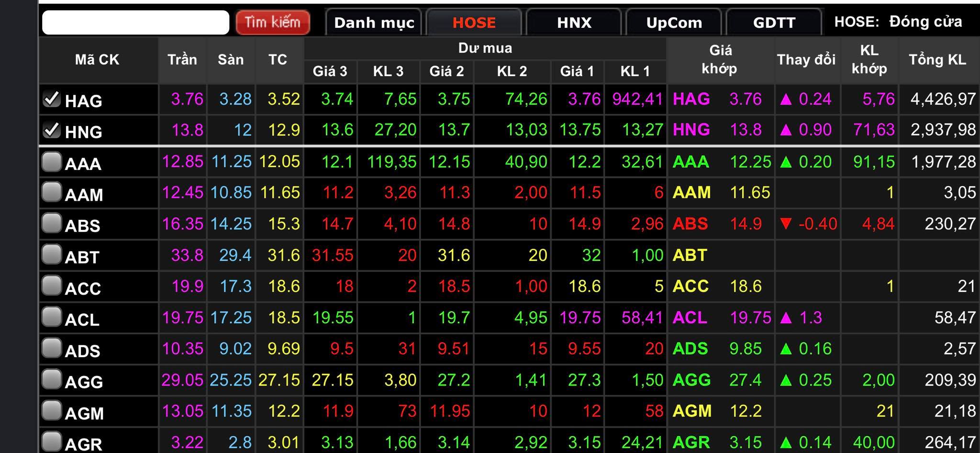The height and width of the screenshot is (453, 980).
Task: Click the Thay đổi column header
Action: click(806, 60)
